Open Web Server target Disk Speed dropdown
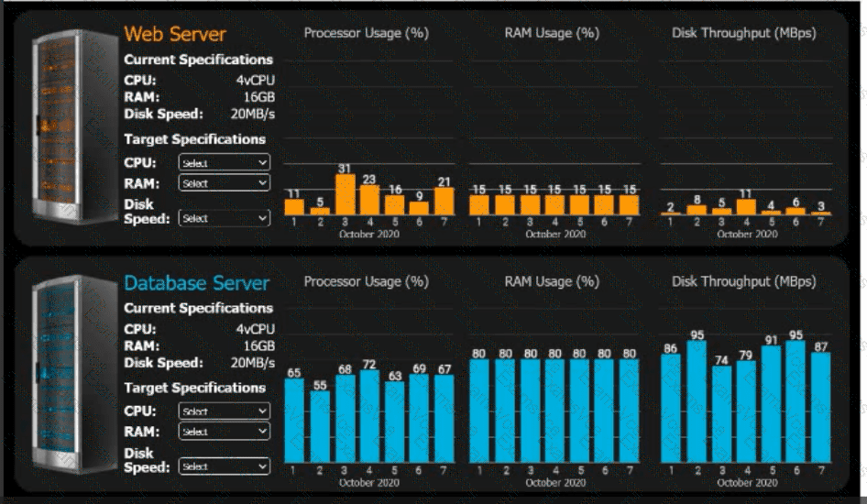Viewport: 867px width, 504px height. coord(224,218)
